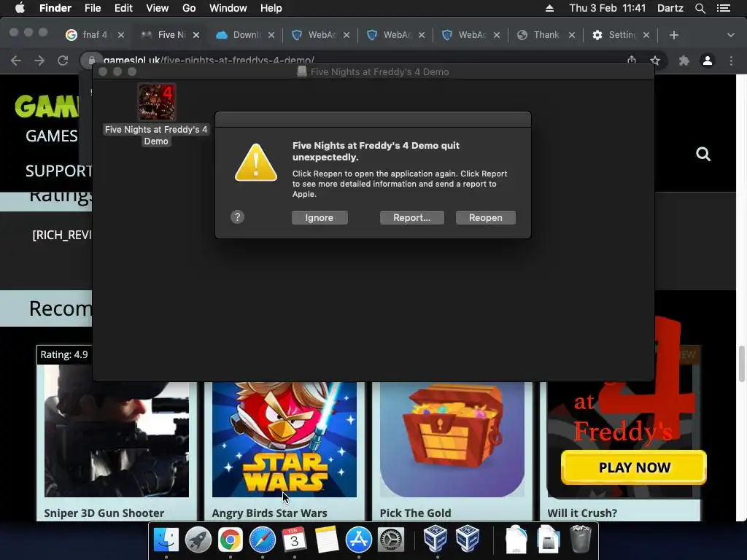This screenshot has height=560, width=747.
Task: Click the PLAY NOW button
Action: click(x=634, y=467)
